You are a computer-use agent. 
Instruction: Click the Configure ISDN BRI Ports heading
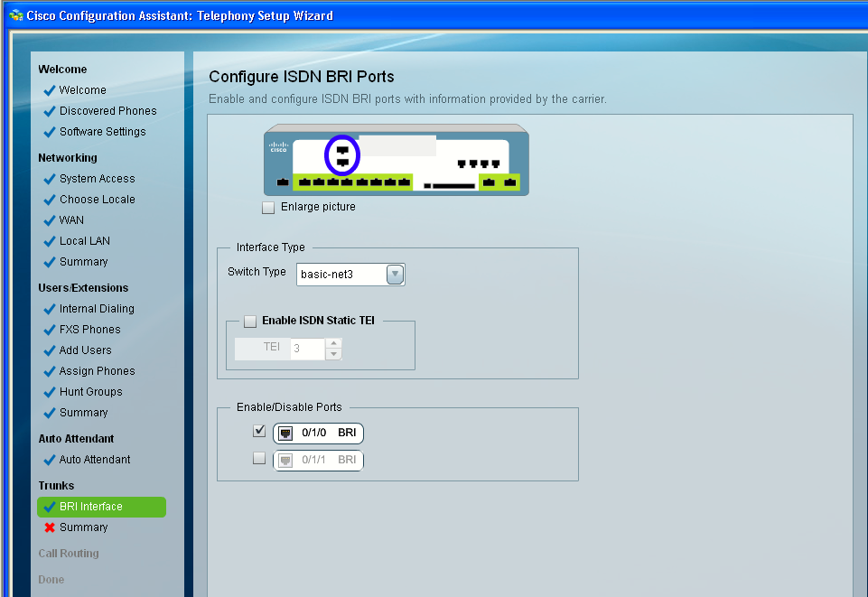pyautogui.click(x=301, y=77)
